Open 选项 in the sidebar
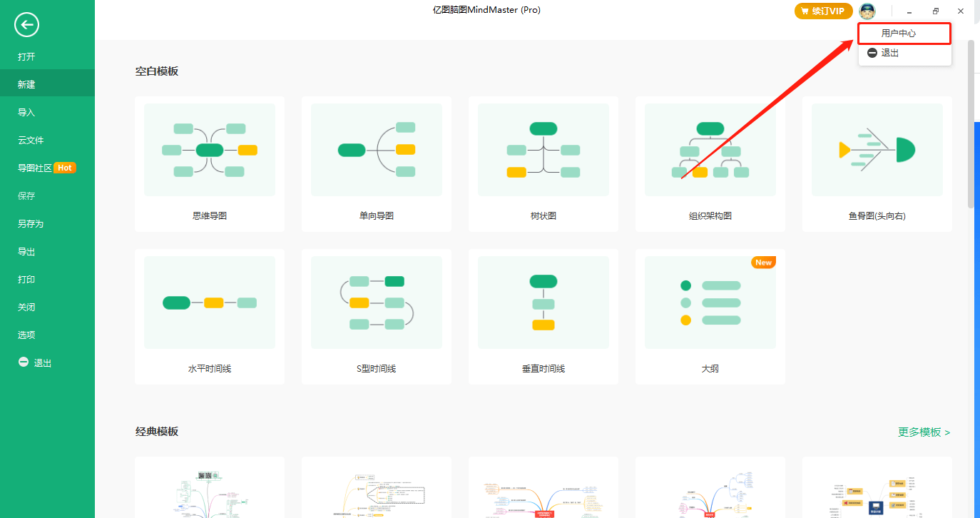This screenshot has height=518, width=980. tap(47, 335)
